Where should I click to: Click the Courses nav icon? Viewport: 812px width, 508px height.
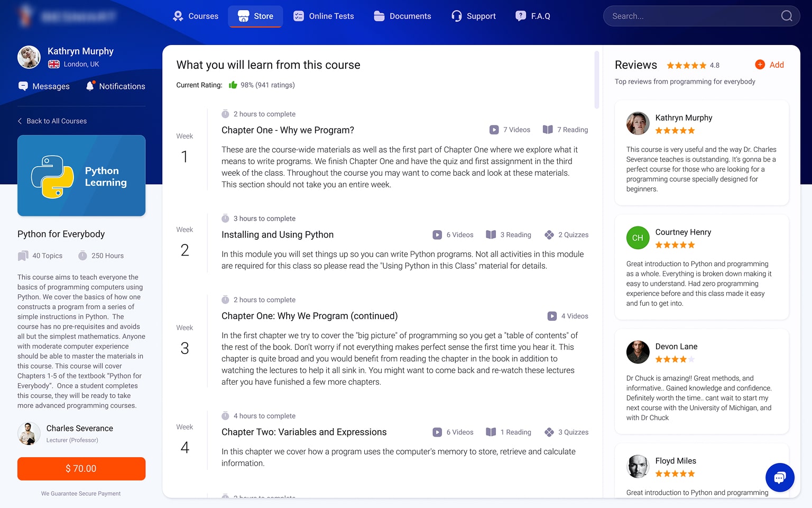click(178, 16)
